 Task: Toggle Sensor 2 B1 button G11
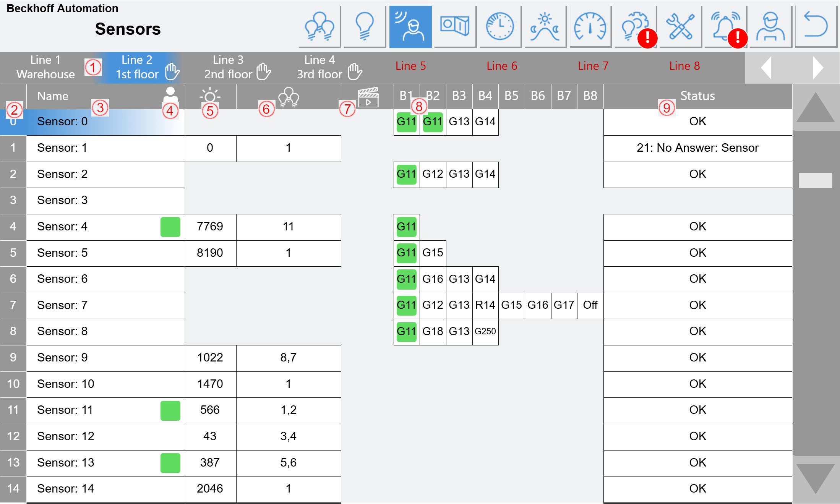point(406,174)
